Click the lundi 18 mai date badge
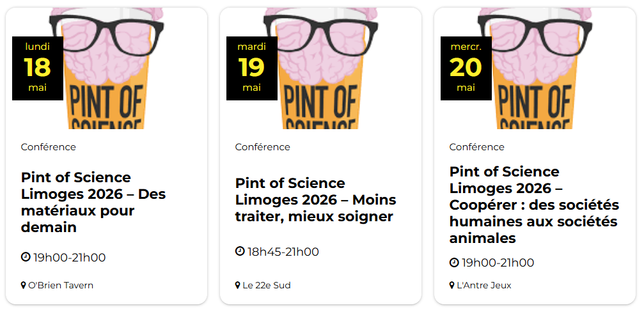This screenshot has width=644, height=312. (x=38, y=68)
